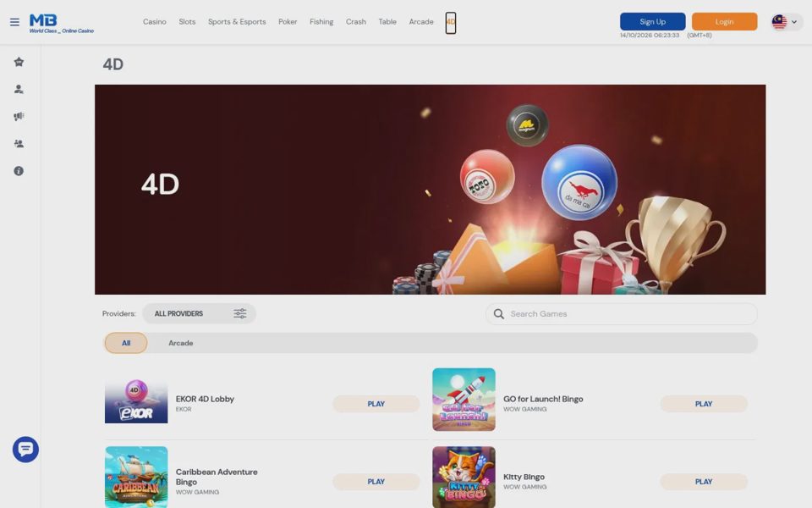The image size is (812, 508).
Task: Click the EKOR 4D Lobby title
Action: click(205, 399)
